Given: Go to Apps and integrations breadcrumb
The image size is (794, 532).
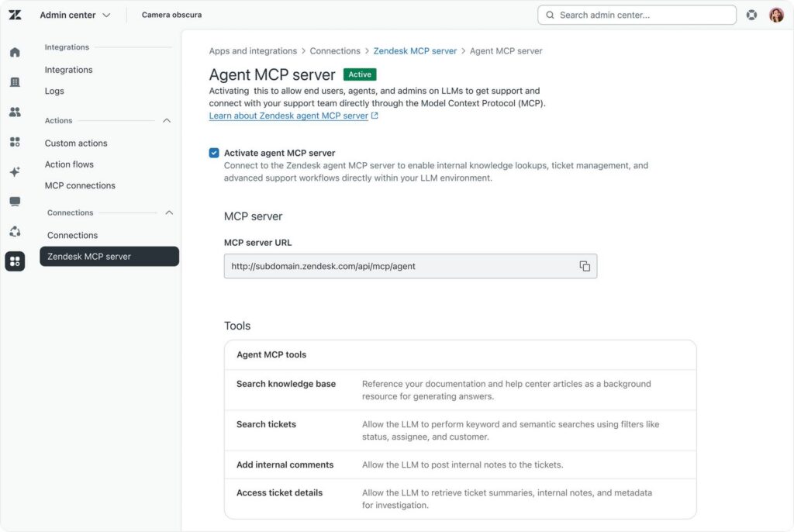Looking at the screenshot, I should 253,51.
